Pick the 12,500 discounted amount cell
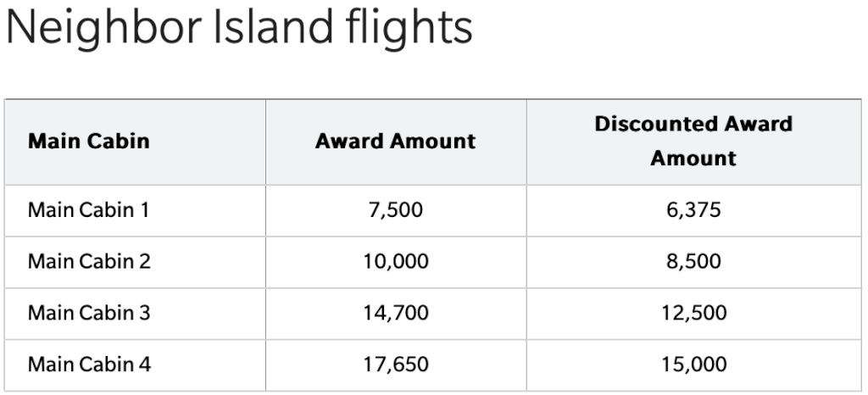 coord(693,313)
